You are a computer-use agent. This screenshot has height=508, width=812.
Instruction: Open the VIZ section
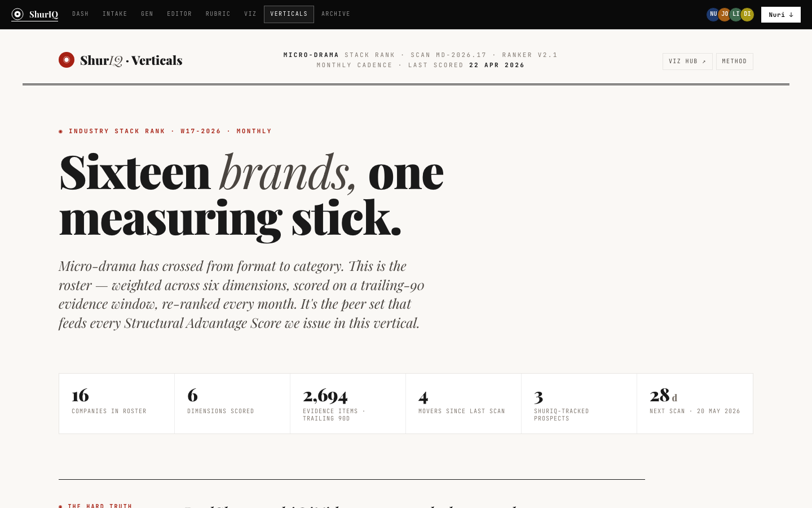tap(250, 14)
